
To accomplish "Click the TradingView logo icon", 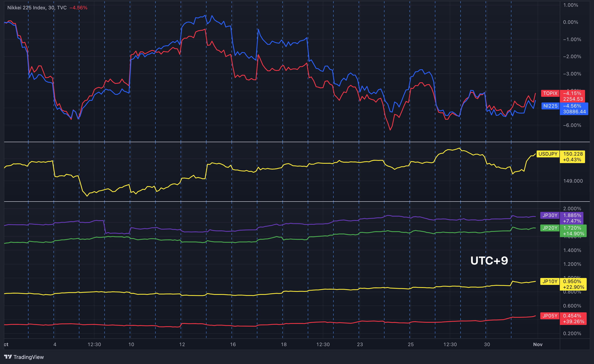I will coord(8,357).
